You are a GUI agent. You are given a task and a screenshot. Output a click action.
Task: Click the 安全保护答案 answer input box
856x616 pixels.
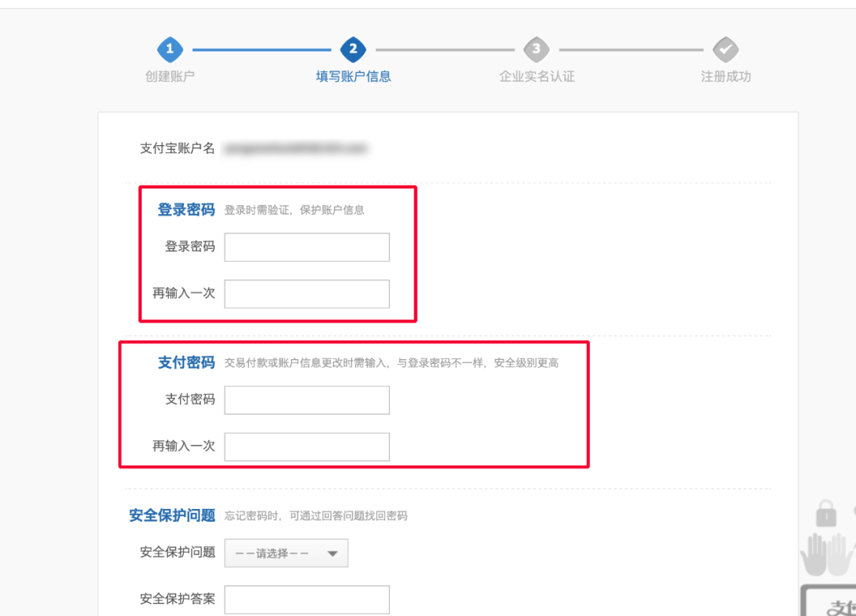307,599
